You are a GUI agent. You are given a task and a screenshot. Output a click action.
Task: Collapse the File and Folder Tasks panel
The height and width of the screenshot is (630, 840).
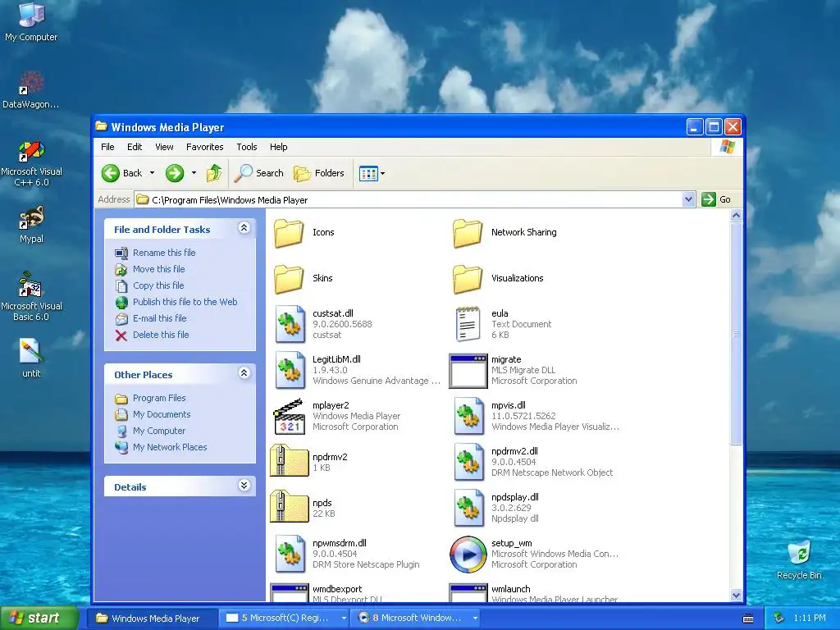click(244, 228)
